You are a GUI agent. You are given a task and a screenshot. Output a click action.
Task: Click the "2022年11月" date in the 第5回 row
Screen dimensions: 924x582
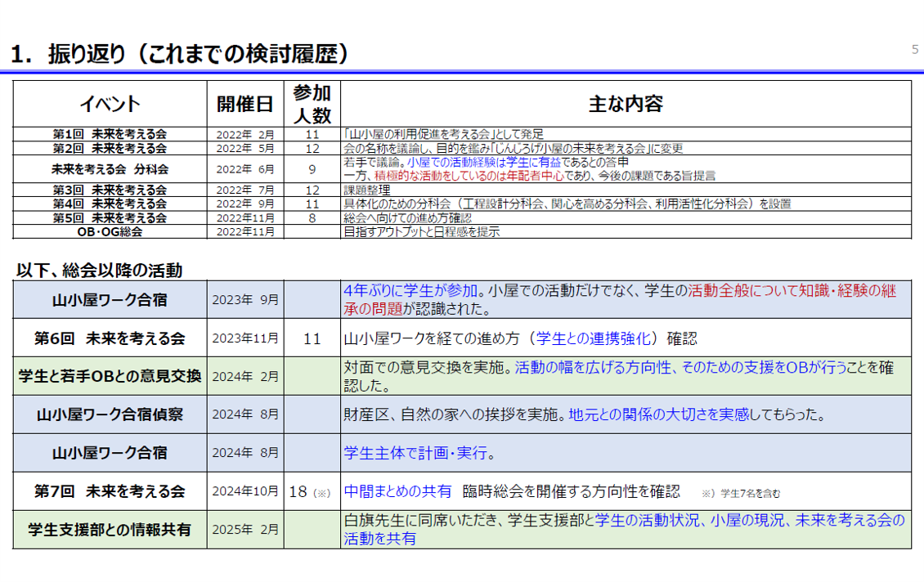point(245,218)
